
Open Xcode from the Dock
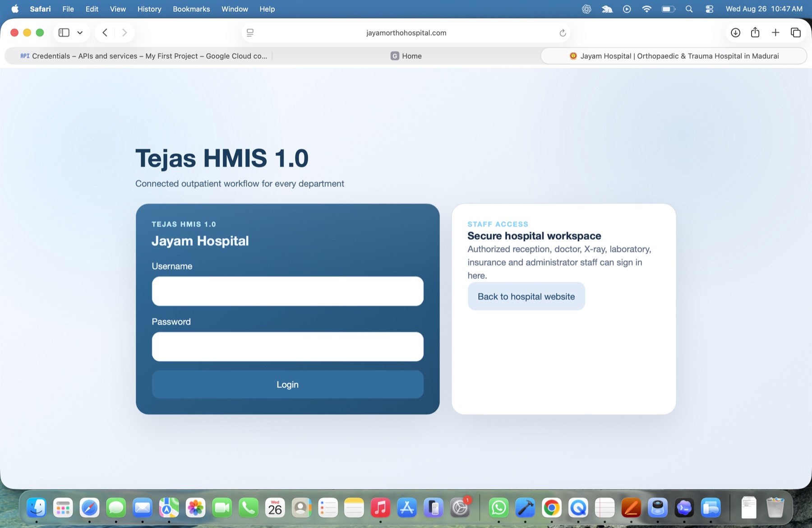(x=525, y=508)
